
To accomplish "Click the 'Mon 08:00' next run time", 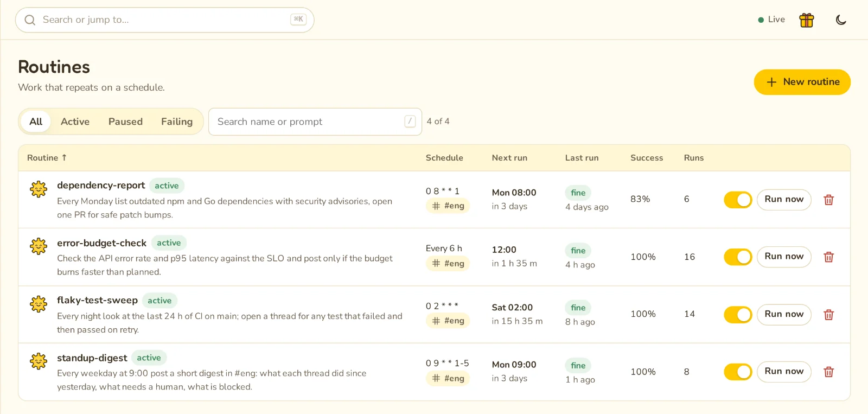I will click(514, 193).
